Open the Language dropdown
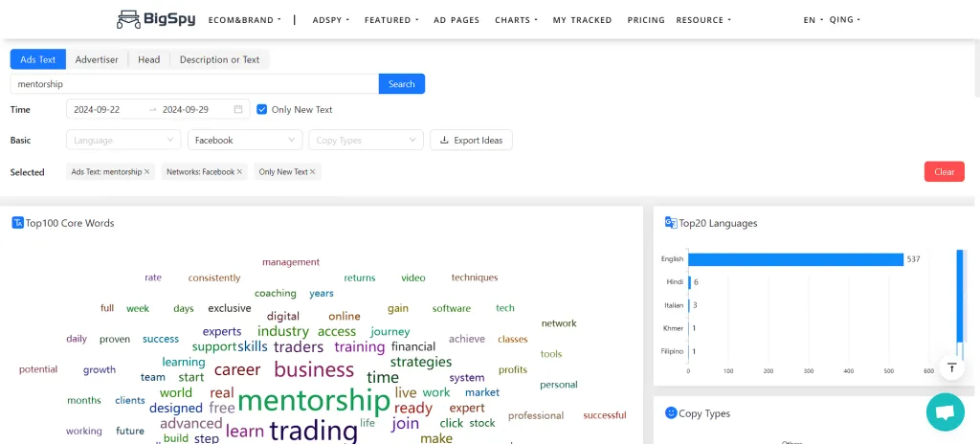Viewport: 980px width, 444px height. [x=124, y=140]
